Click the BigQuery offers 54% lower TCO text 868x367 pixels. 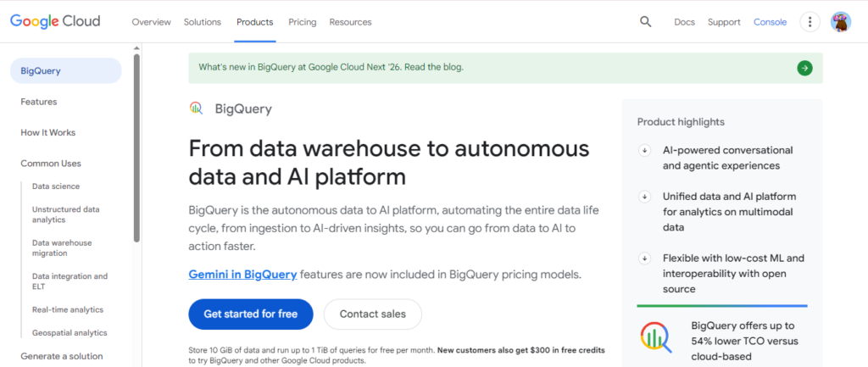[744, 341]
